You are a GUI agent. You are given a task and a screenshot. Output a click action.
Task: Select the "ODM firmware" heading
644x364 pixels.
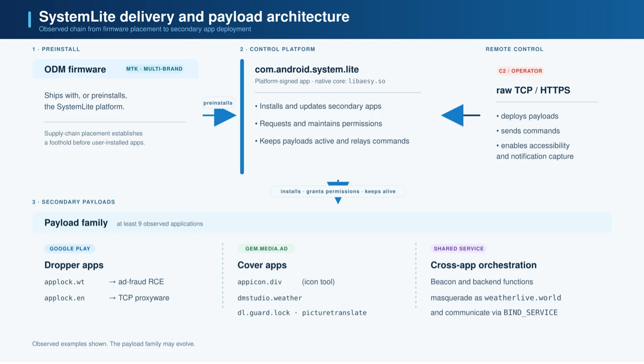(75, 69)
